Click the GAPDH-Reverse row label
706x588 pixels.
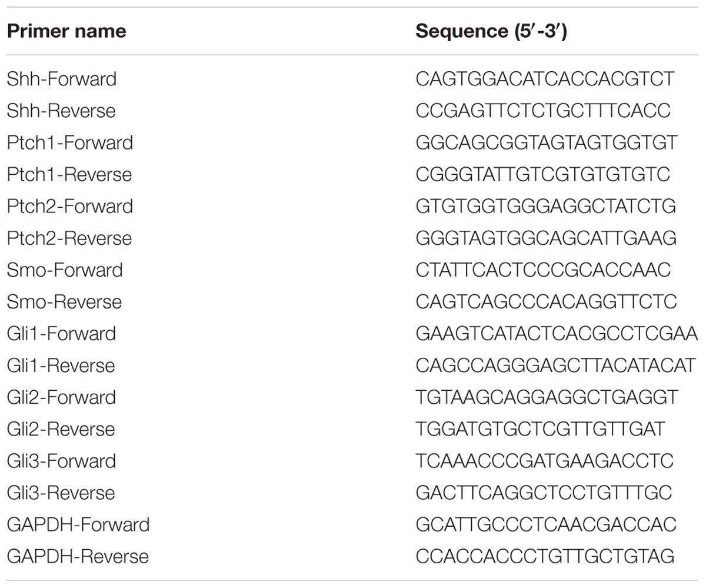pyautogui.click(x=78, y=556)
